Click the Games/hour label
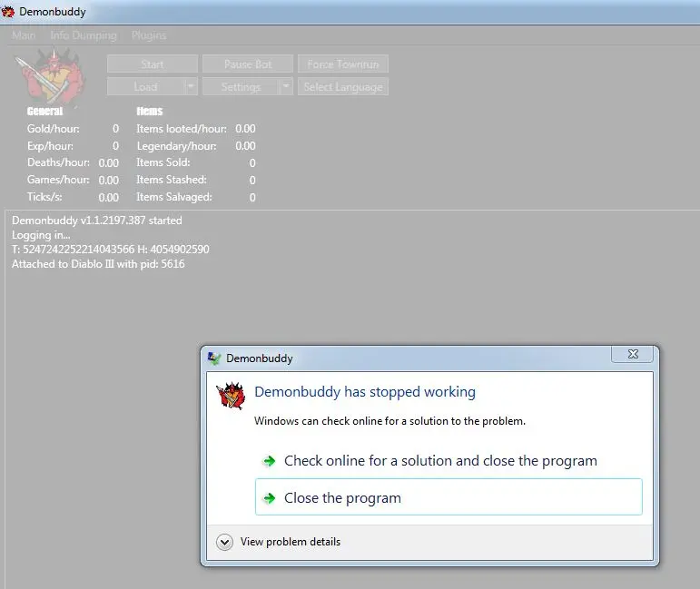700x589 pixels. [58, 180]
